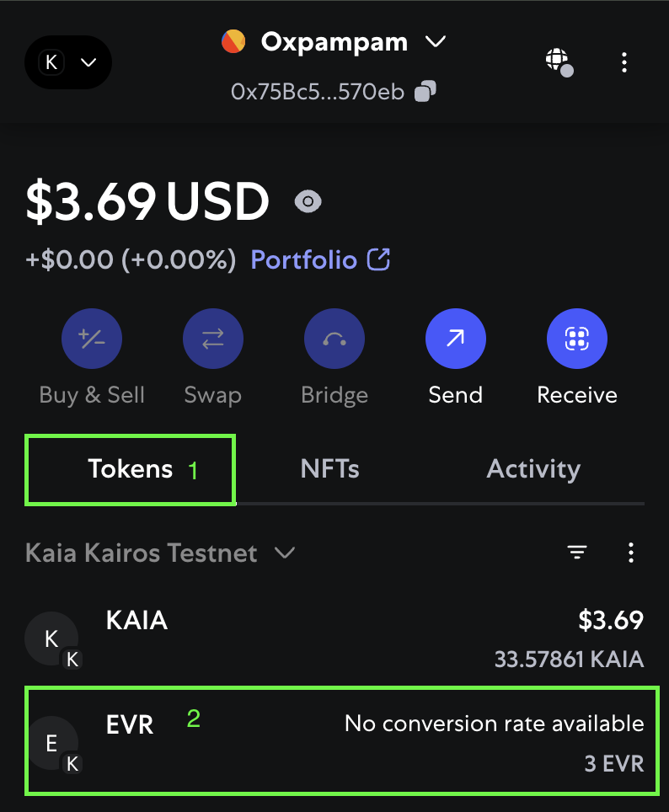
Task: Open token list three-dot options
Action: tap(630, 553)
